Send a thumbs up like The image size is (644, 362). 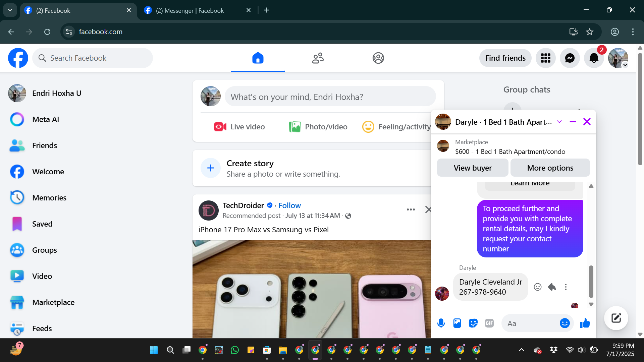(x=585, y=323)
